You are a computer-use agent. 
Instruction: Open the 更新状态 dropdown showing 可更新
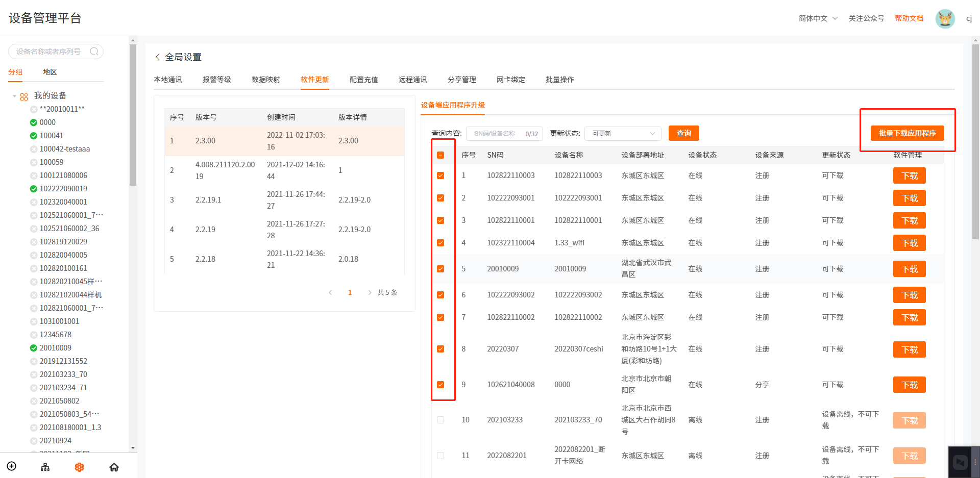(x=623, y=134)
